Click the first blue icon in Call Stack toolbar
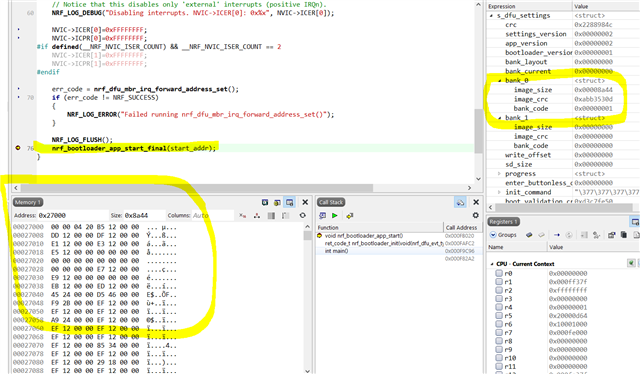The height and width of the screenshot is (374, 640). [322, 215]
